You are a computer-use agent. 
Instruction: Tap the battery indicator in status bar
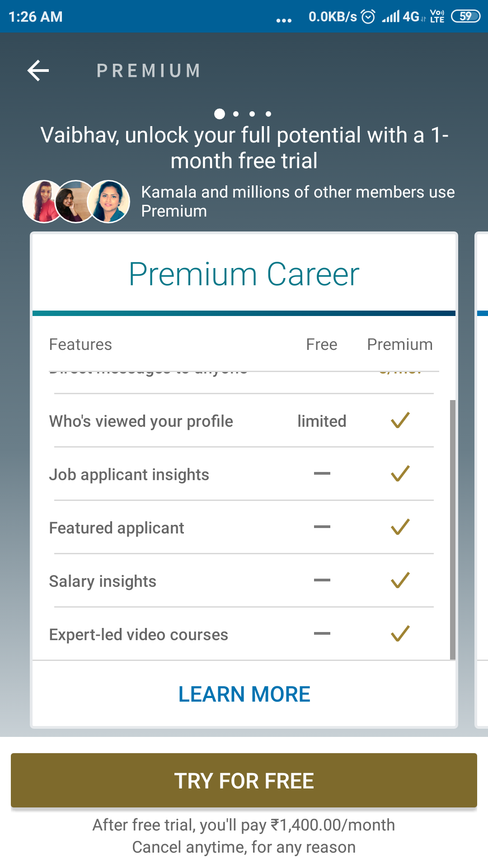pos(465,17)
